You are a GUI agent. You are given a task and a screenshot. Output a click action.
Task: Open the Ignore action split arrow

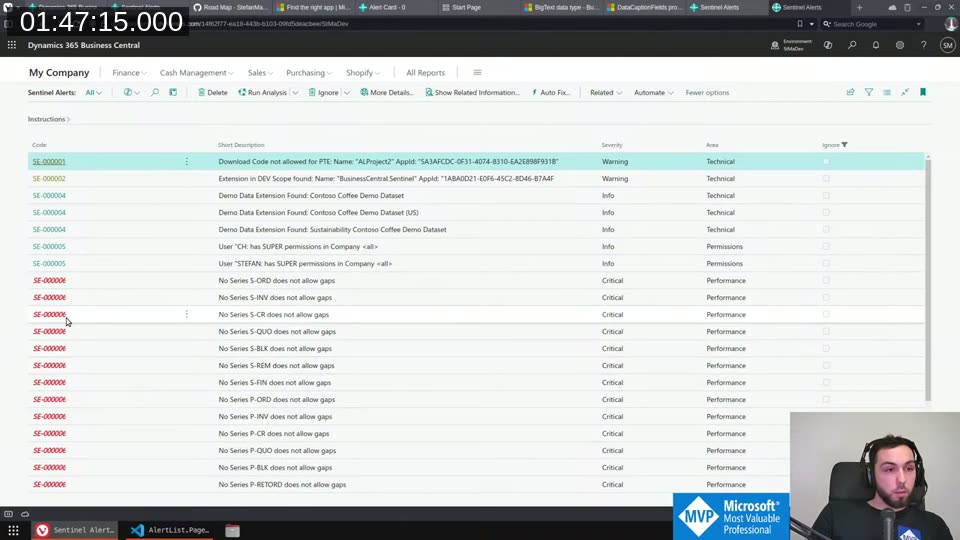[x=347, y=93]
